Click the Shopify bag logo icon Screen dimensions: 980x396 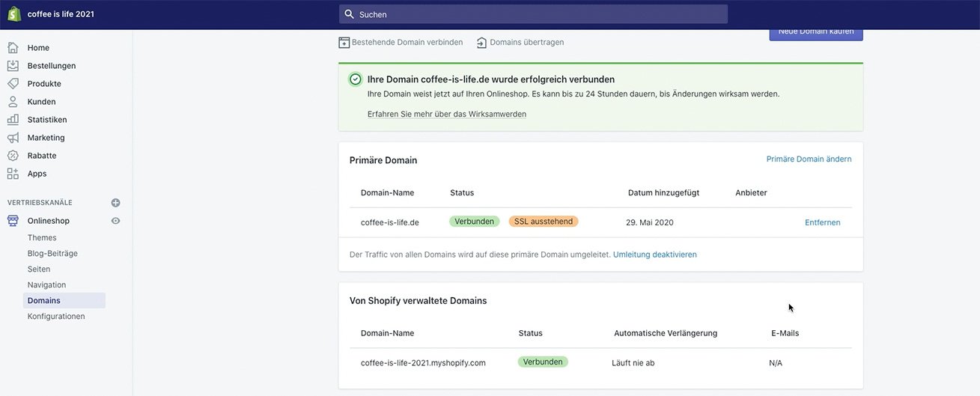[x=14, y=14]
